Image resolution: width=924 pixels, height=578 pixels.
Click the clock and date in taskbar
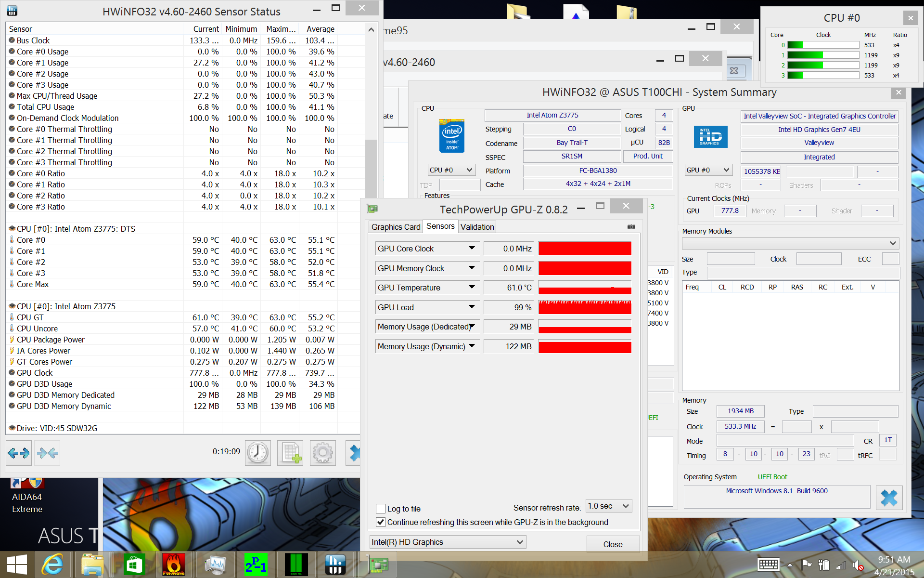(x=894, y=565)
